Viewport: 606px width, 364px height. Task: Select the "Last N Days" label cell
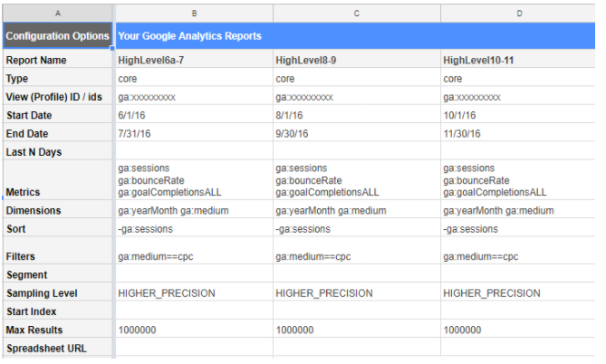click(57, 152)
